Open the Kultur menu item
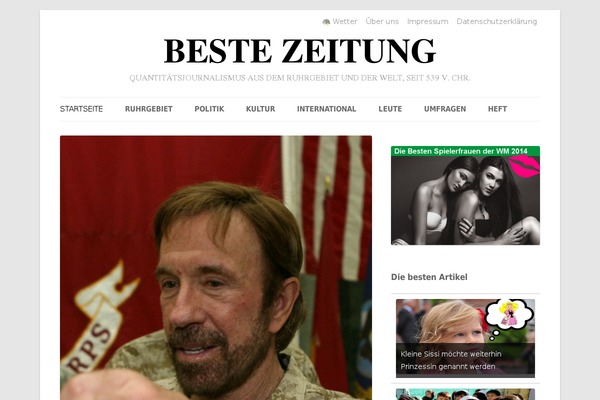This screenshot has width=600, height=400. pos(261,109)
